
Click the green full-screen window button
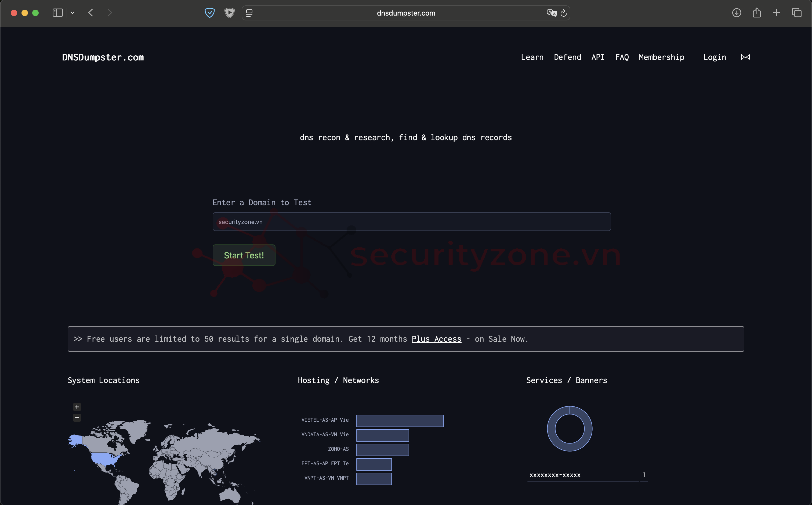point(35,13)
